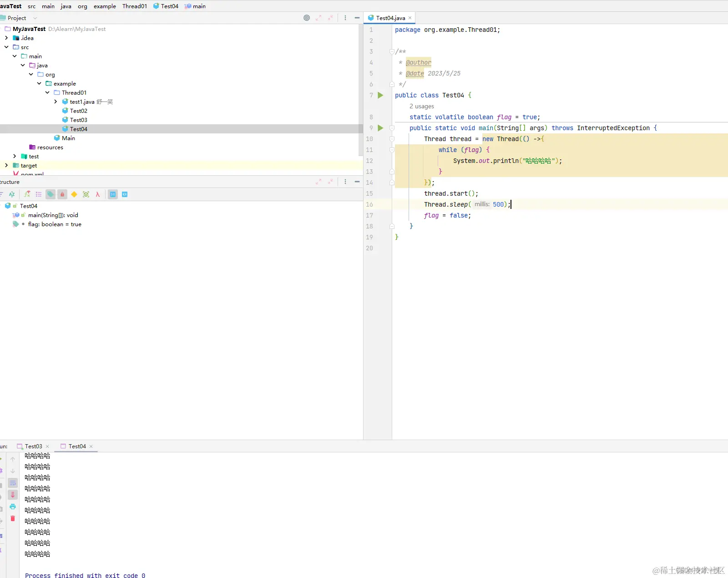The width and height of the screenshot is (728, 578).
Task: Click Navigate from Source icon in Structure toolbar
Action: coord(125,194)
